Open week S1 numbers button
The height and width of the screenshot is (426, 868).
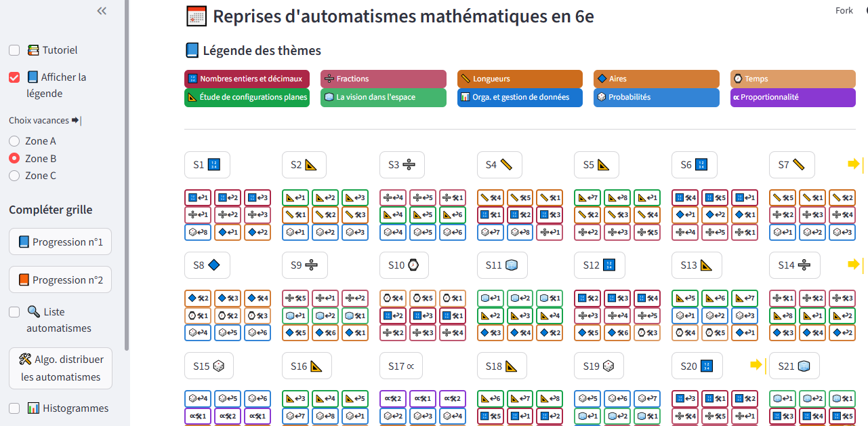click(x=207, y=165)
